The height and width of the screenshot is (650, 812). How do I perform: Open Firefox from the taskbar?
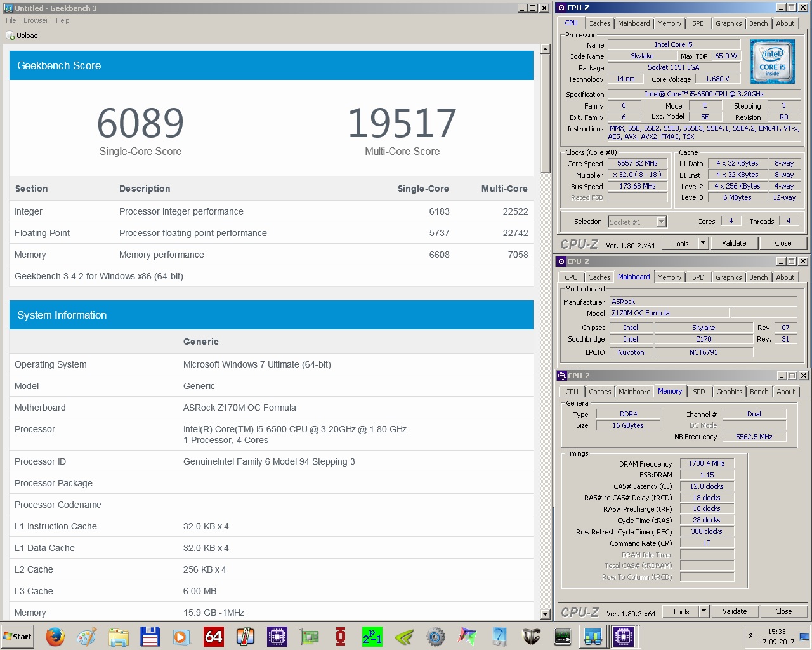pyautogui.click(x=55, y=636)
